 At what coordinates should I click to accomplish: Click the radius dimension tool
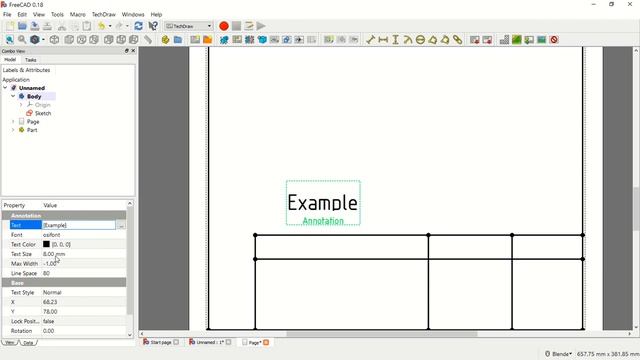pos(408,40)
